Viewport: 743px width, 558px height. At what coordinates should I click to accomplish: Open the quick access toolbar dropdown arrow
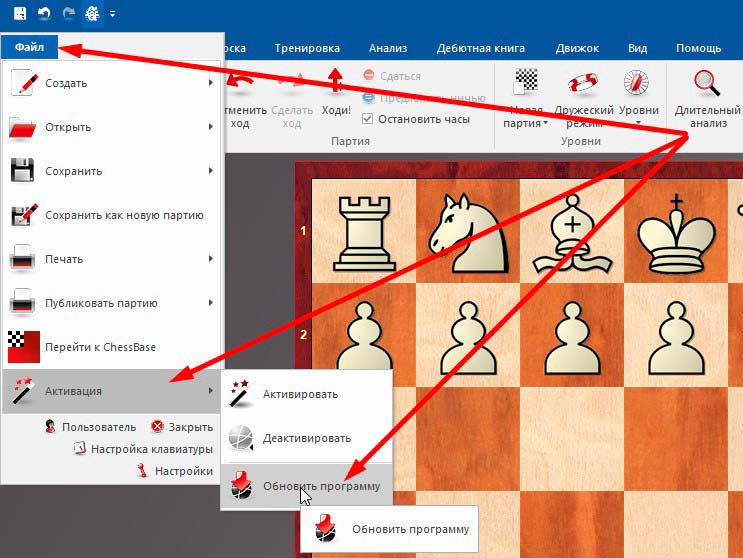tap(112, 14)
